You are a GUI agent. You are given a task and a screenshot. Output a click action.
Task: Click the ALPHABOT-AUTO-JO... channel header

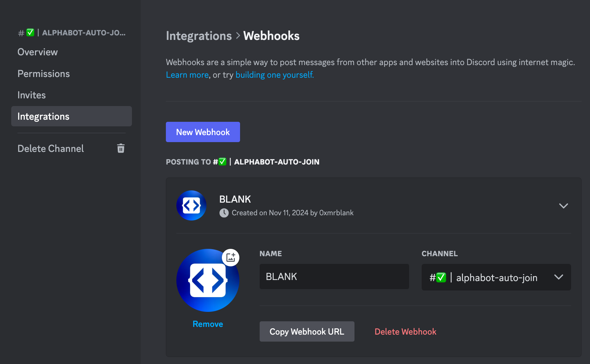[72, 33]
